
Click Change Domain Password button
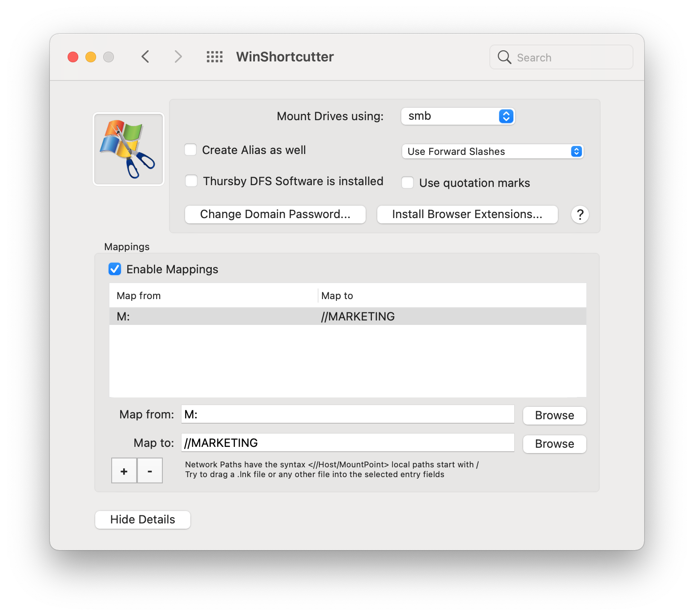coord(275,215)
